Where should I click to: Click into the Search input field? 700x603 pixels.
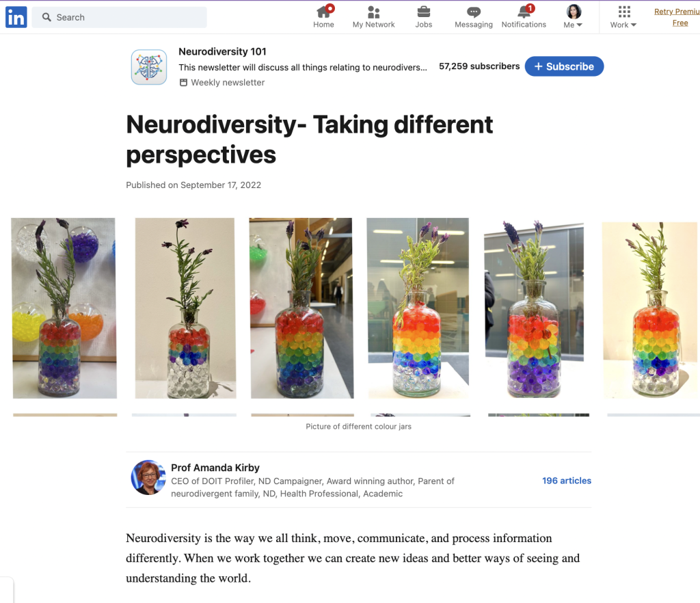coord(119,17)
